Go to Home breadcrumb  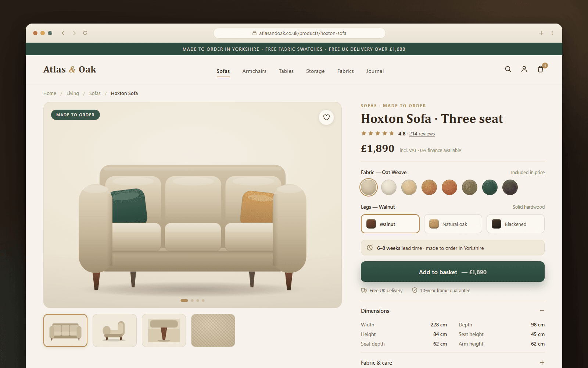(50, 93)
